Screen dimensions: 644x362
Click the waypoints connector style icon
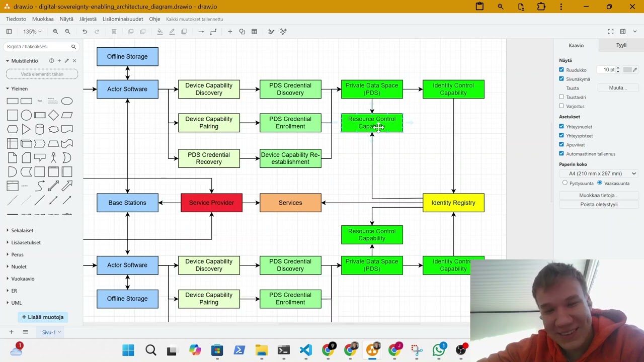(213, 32)
